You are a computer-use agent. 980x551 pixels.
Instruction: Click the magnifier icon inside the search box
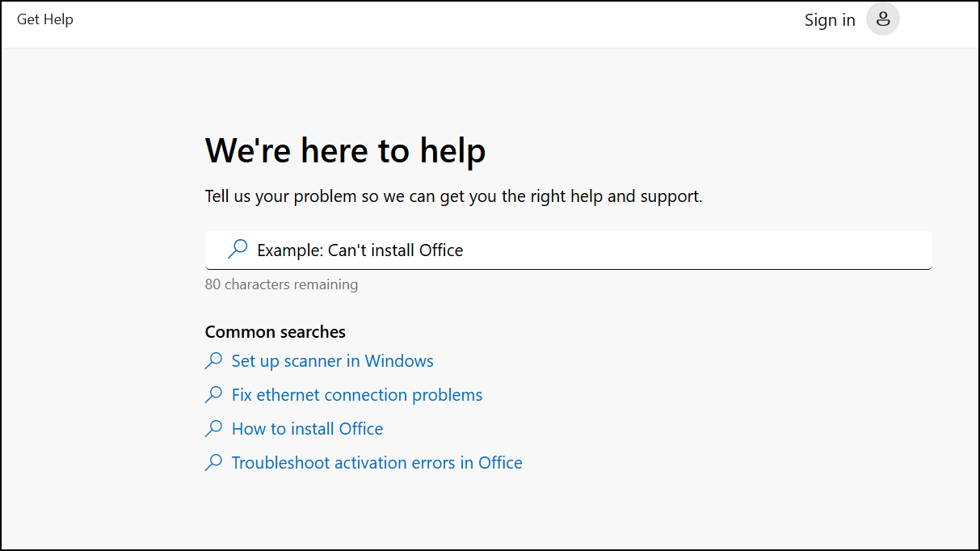[238, 250]
